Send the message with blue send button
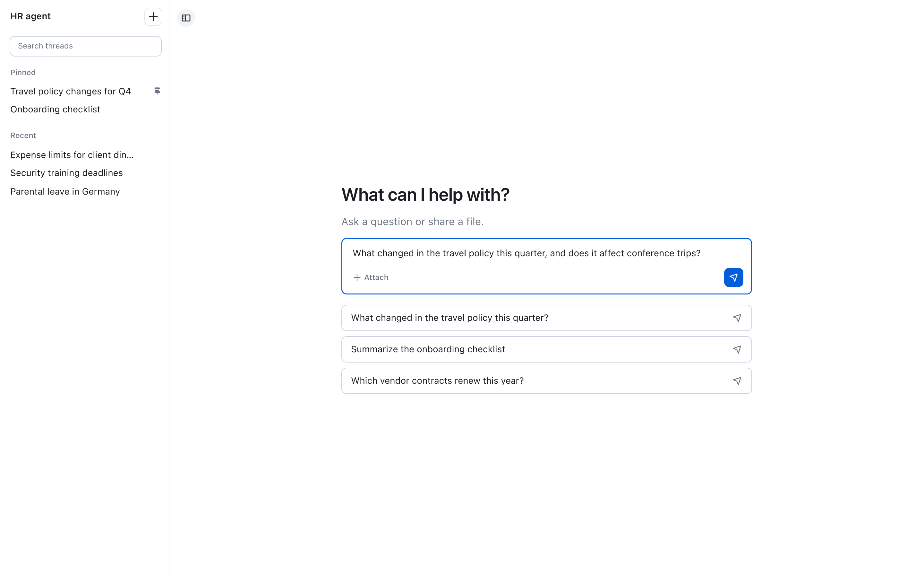The height and width of the screenshot is (578, 924). tap(733, 277)
